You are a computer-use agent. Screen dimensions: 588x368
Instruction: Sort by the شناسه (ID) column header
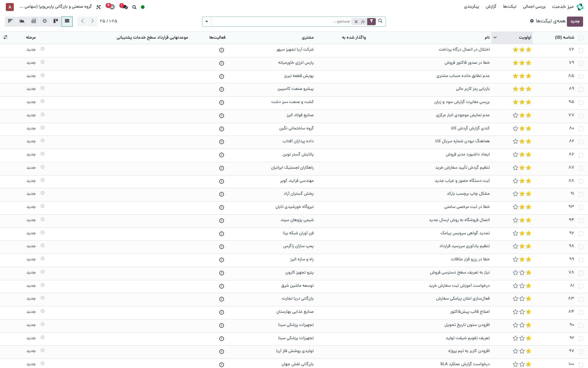tap(564, 37)
